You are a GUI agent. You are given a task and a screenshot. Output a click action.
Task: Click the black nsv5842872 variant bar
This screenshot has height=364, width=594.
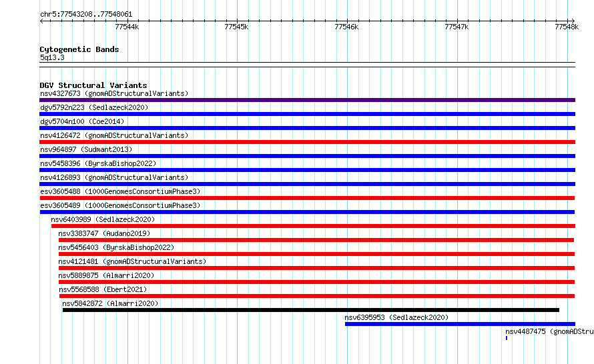click(311, 310)
